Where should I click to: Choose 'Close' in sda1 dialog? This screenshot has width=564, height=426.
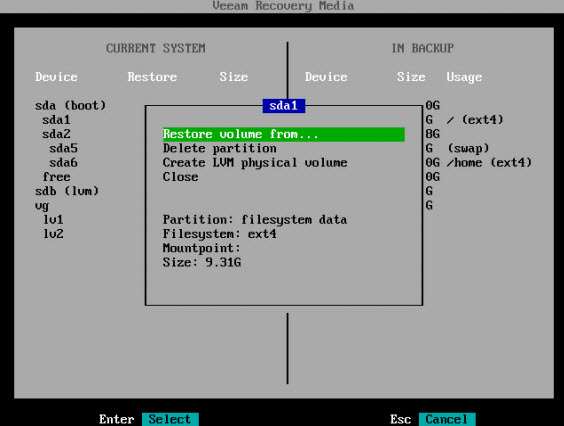(181, 177)
